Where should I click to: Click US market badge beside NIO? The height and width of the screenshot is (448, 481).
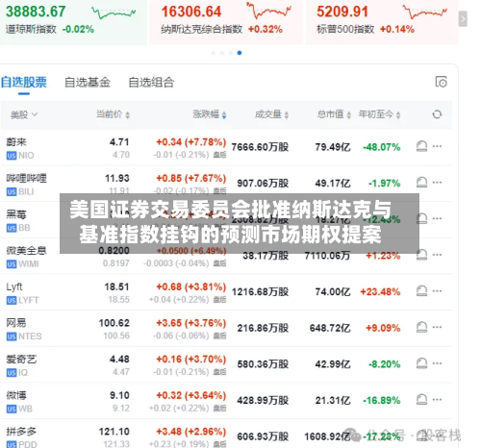(12, 156)
